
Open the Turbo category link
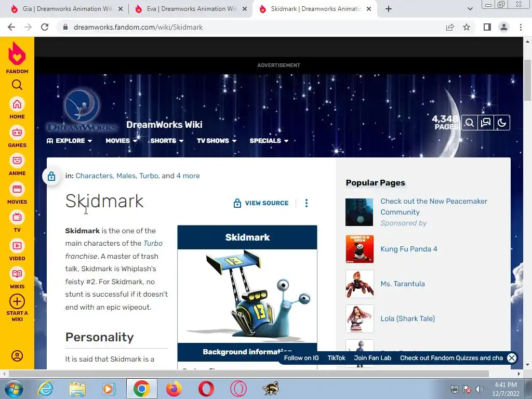[149, 176]
